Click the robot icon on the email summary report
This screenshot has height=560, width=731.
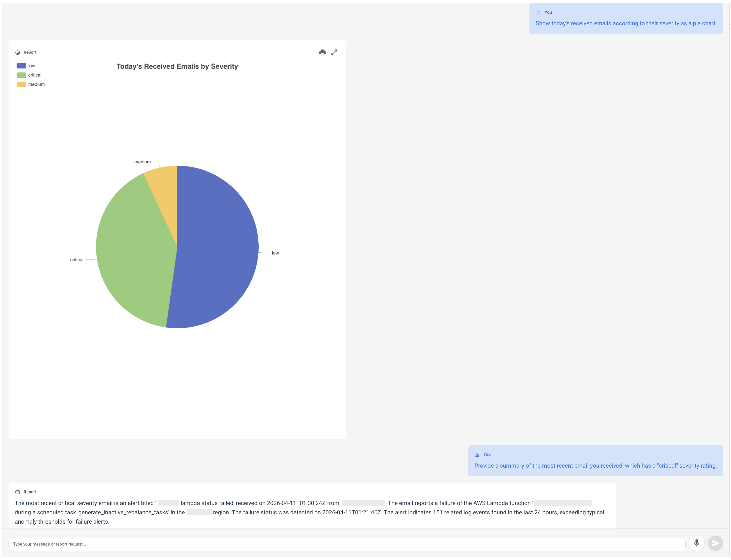point(18,492)
